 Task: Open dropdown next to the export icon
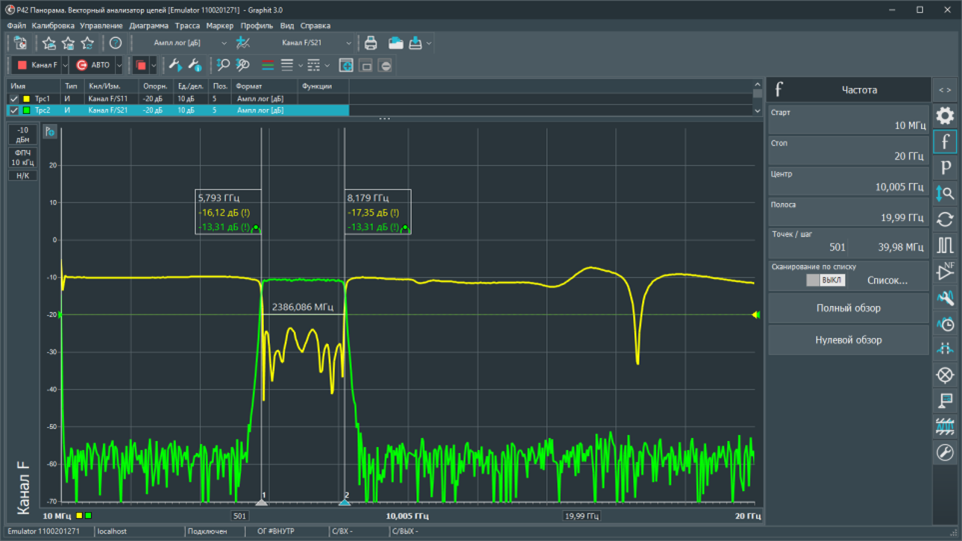pos(429,44)
